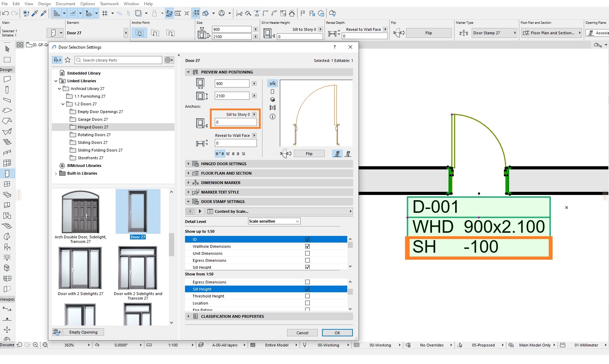This screenshot has width=609, height=364.
Task: Open library settings gear icon
Action: click(169, 60)
